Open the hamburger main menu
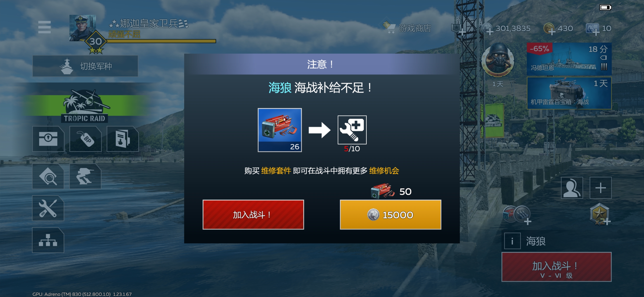This screenshot has height=297, width=644. [x=44, y=27]
